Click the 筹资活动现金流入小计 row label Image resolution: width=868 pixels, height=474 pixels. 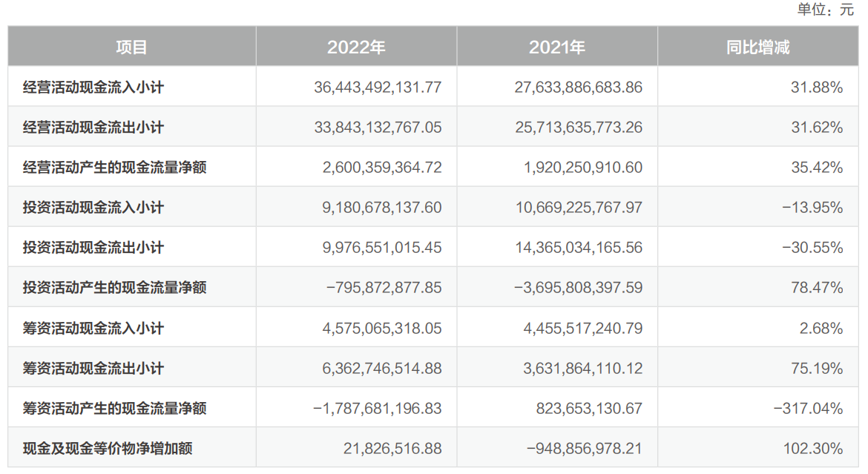tap(93, 328)
